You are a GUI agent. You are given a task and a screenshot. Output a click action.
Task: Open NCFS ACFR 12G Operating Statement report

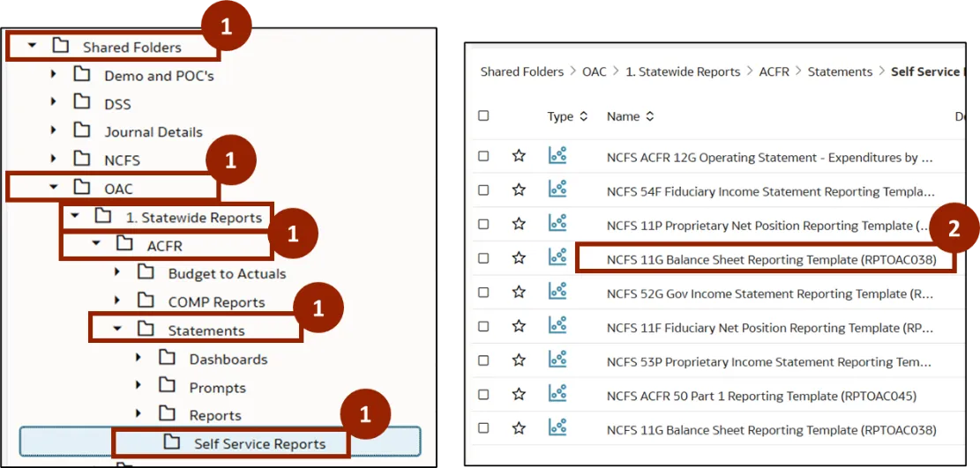tap(771, 158)
